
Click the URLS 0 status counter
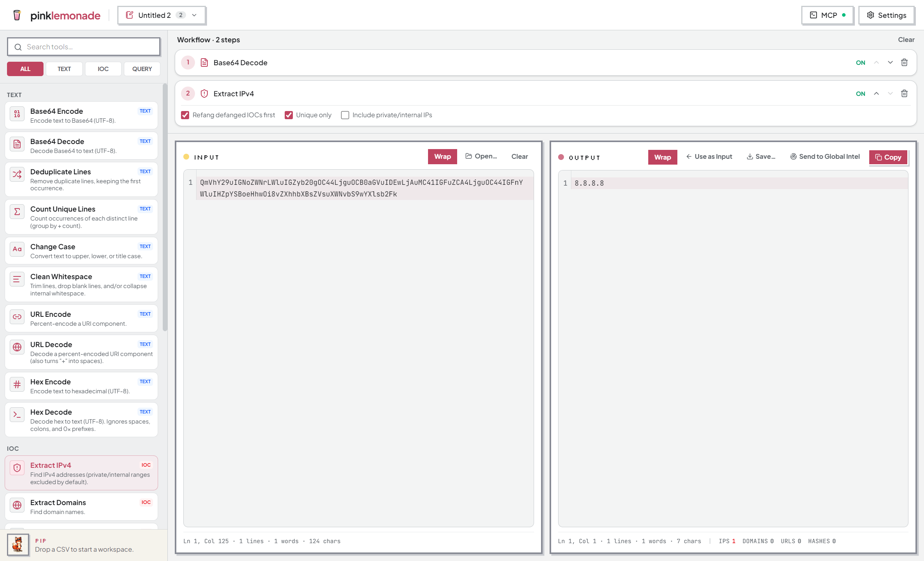tap(791, 541)
